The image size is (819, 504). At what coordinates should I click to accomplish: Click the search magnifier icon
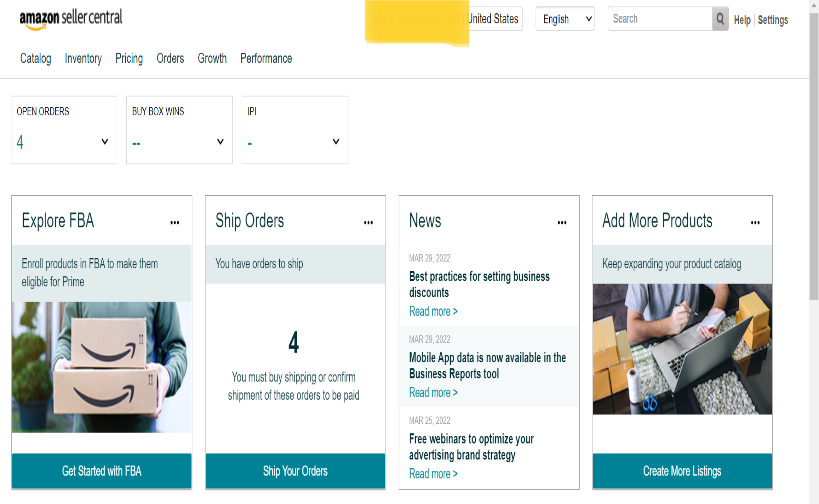720,19
